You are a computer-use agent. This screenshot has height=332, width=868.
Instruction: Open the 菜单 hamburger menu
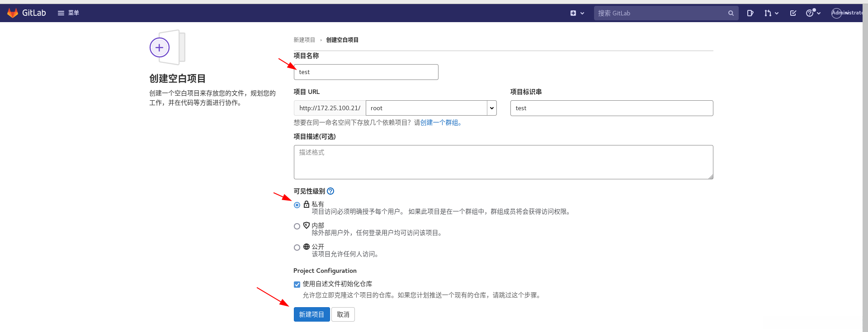click(68, 13)
